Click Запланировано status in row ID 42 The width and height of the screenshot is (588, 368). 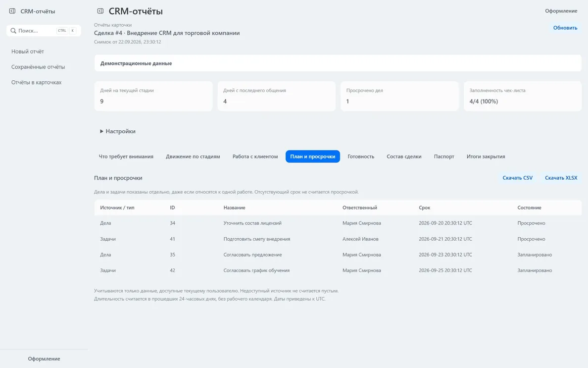coord(535,270)
